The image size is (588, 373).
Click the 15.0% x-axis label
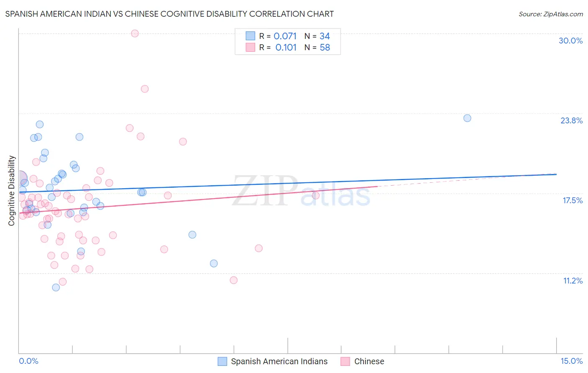point(571,361)
